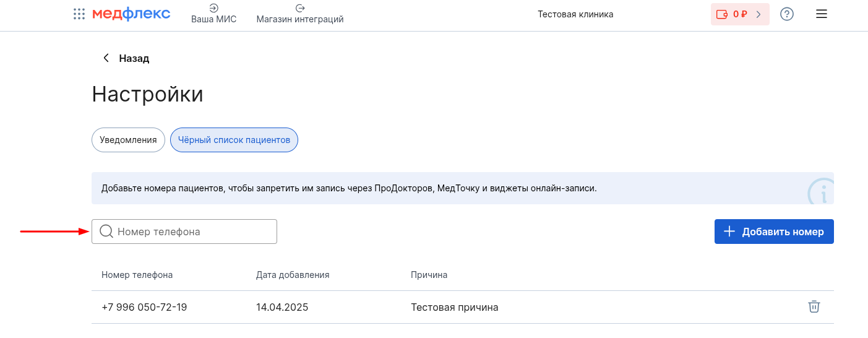The width and height of the screenshot is (868, 338).
Task: Click the Тестовая клиника clinic name
Action: click(x=575, y=14)
